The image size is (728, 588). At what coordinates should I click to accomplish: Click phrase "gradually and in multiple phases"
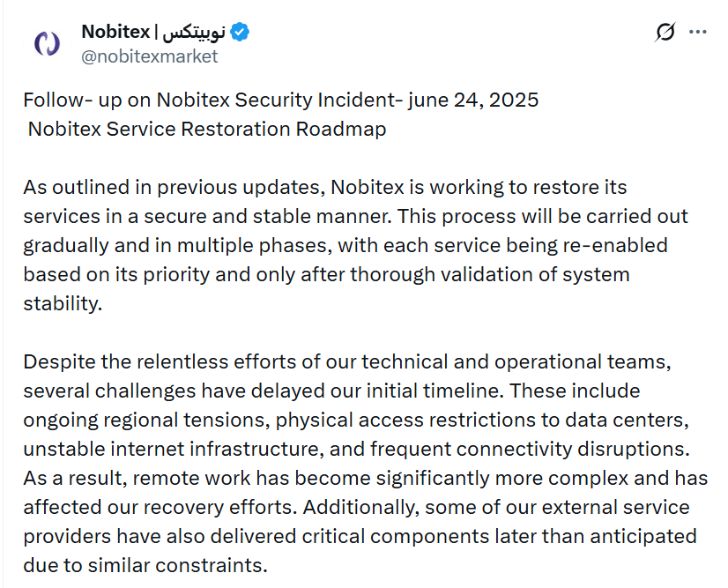166,245
